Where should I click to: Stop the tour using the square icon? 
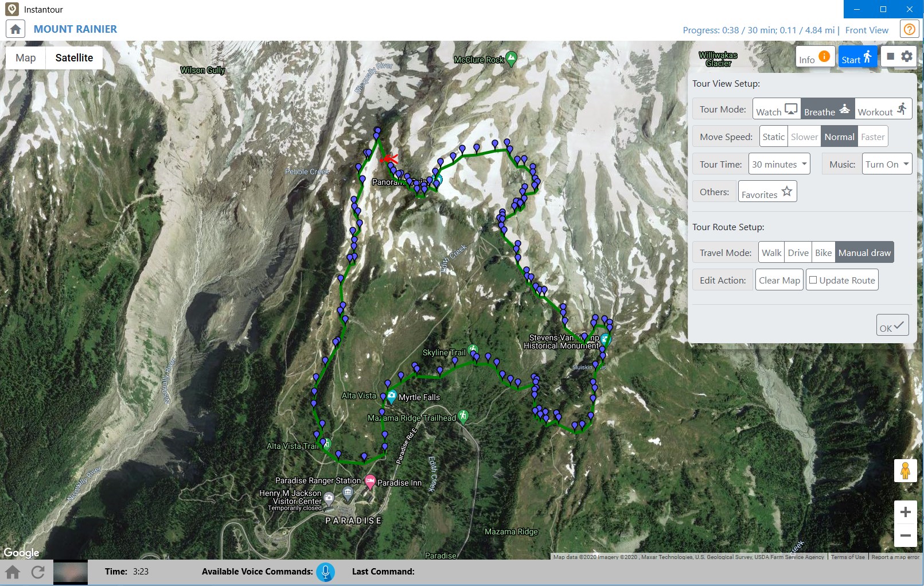point(890,56)
